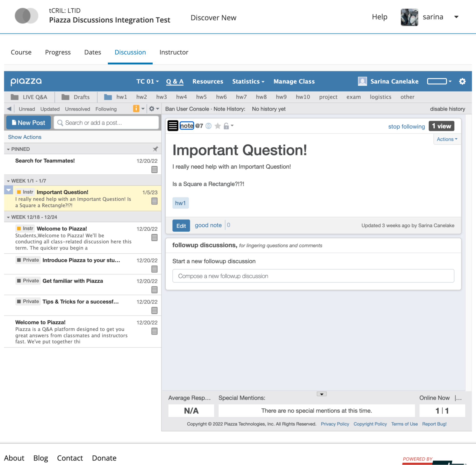Click the black note-type icon beside 'note'
This screenshot has width=476, height=465.
(x=173, y=126)
